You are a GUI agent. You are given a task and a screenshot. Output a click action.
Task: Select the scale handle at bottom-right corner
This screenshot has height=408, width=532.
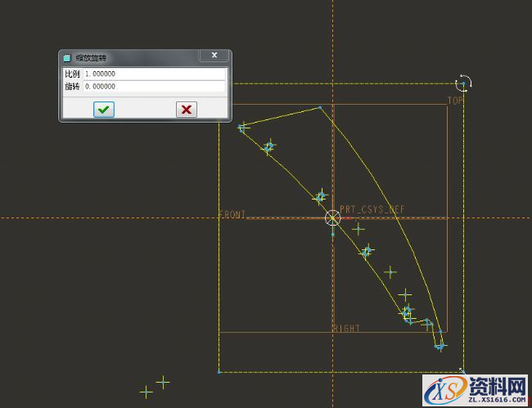(463, 372)
